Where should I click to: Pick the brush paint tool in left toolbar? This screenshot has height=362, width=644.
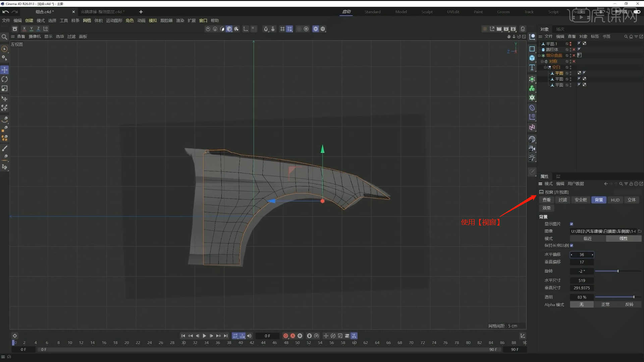[4, 148]
